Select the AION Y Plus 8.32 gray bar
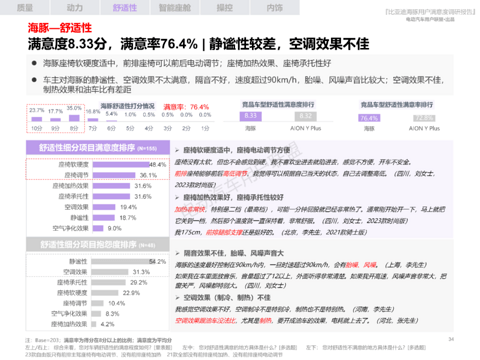This screenshot has width=480, height=360. pos(305,116)
